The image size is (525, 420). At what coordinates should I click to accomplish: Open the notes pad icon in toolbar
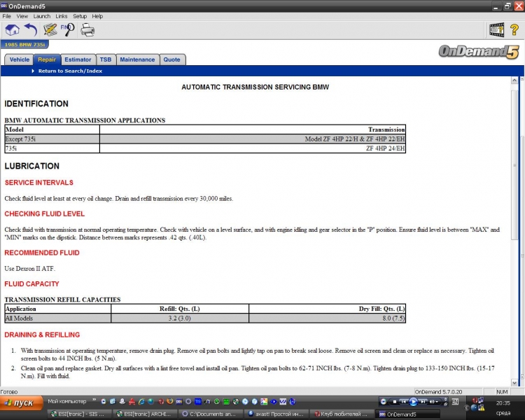point(50,29)
